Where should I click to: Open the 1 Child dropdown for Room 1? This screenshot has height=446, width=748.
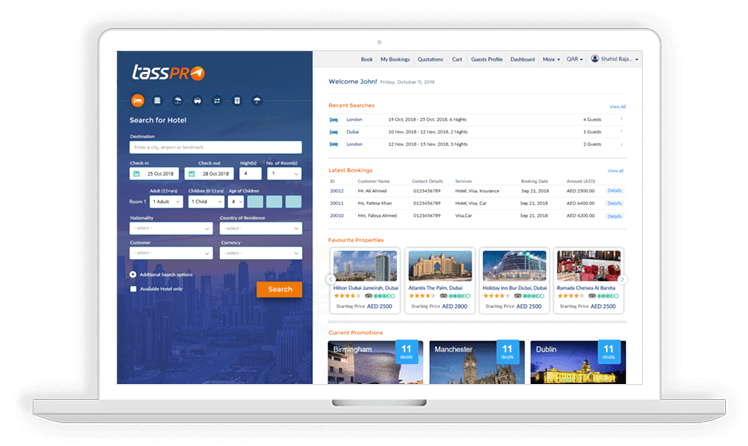pos(206,202)
